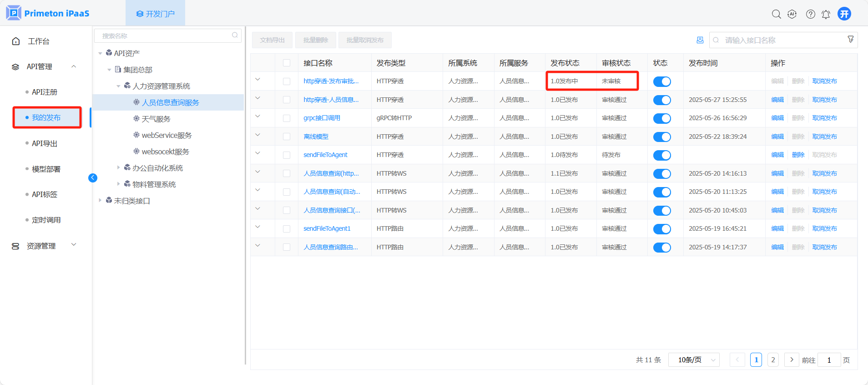Viewport: 868px width, 385px height.
Task: Click 取消发布 for sendFileToAgent1 row
Action: 824,228
